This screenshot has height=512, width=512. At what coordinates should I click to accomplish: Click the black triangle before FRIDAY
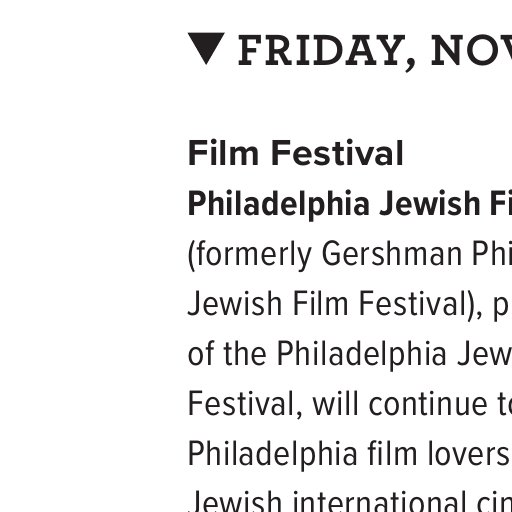[x=206, y=48]
